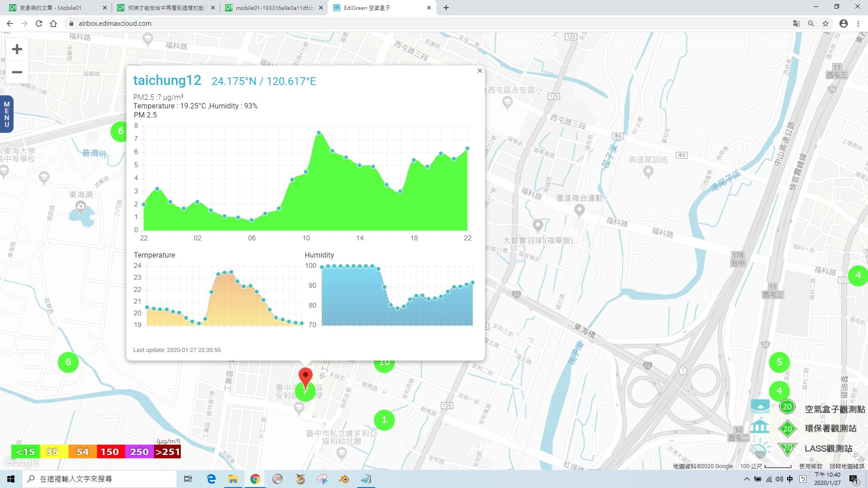Open the volume control in system tray
Screen dimensions: 868x488
coord(779,479)
